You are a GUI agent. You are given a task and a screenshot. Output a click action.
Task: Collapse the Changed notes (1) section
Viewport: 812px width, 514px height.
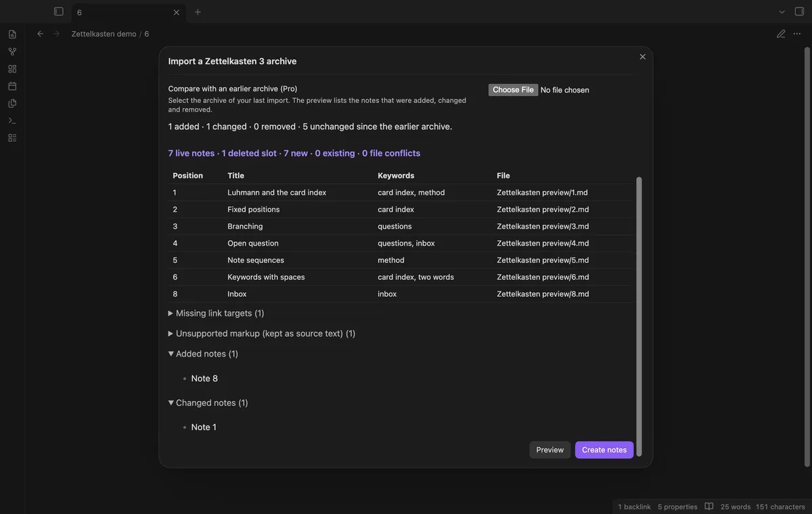[208, 402]
